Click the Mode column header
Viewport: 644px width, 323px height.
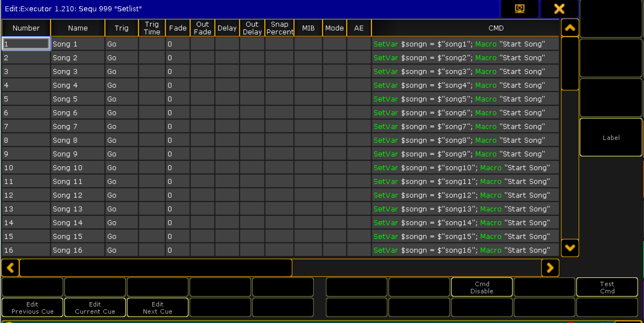tap(335, 28)
